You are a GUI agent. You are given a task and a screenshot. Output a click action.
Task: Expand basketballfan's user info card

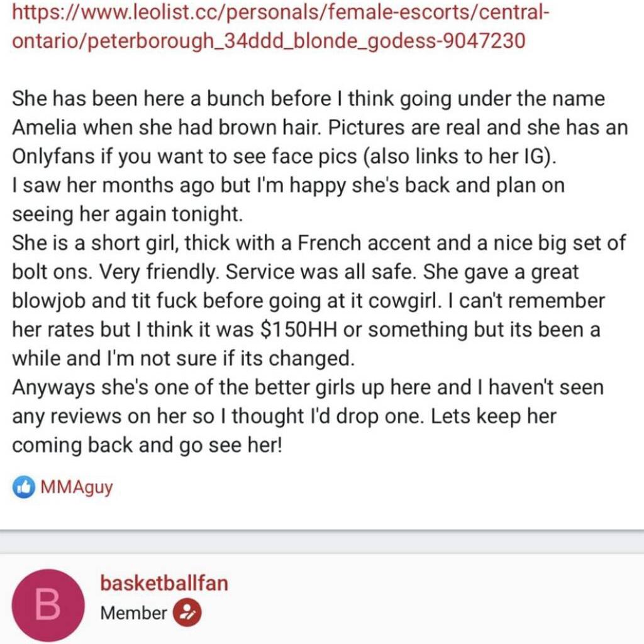tap(165, 583)
